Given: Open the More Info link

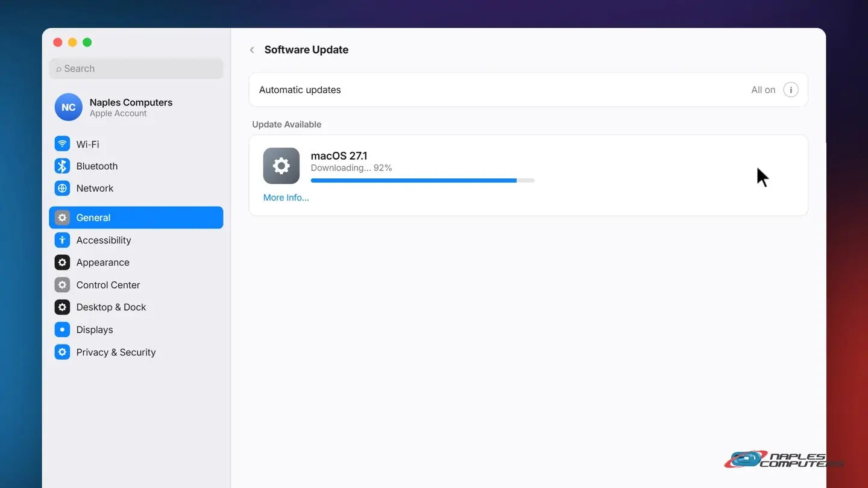Looking at the screenshot, I should point(286,198).
